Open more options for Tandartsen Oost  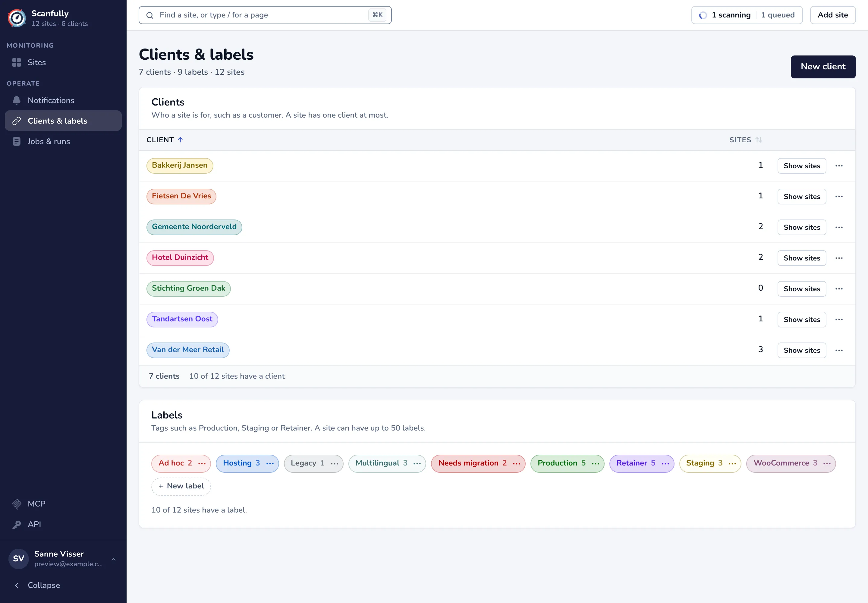tap(839, 320)
